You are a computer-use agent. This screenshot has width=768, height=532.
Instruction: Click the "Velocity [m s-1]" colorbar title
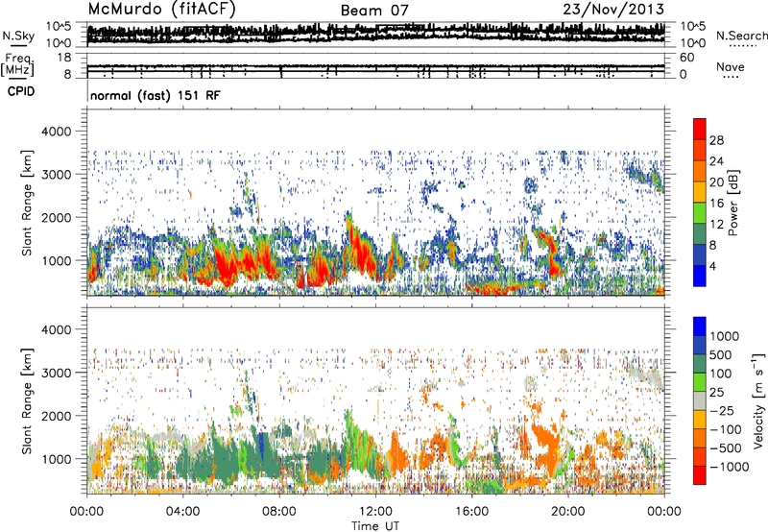coord(758,400)
